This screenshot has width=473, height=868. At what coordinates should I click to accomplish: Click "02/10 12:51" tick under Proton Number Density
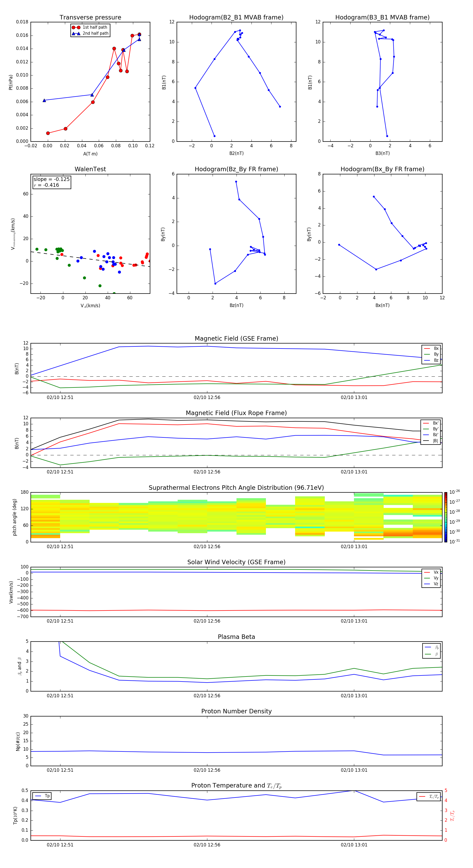(x=60, y=770)
